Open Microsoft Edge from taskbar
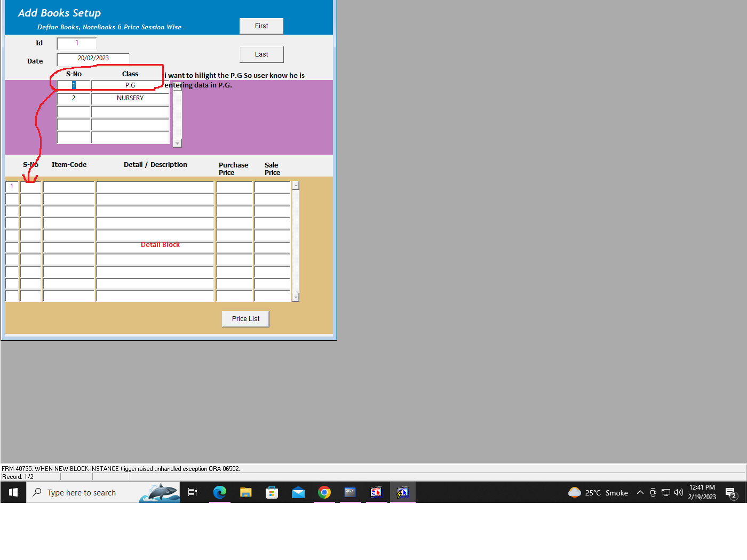 coord(220,492)
